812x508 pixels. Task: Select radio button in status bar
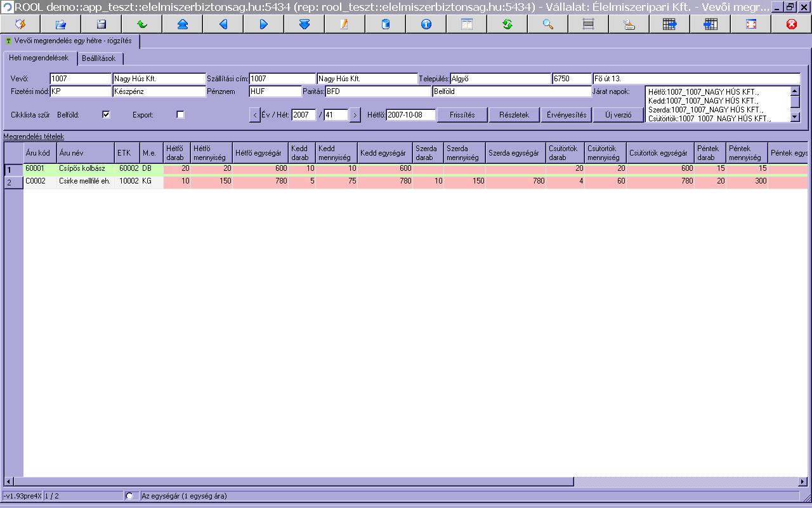tap(130, 496)
